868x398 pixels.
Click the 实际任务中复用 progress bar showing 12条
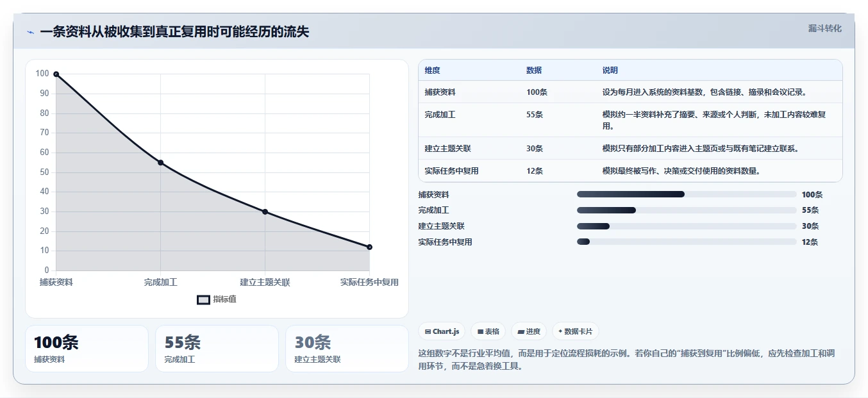pyautogui.click(x=687, y=242)
